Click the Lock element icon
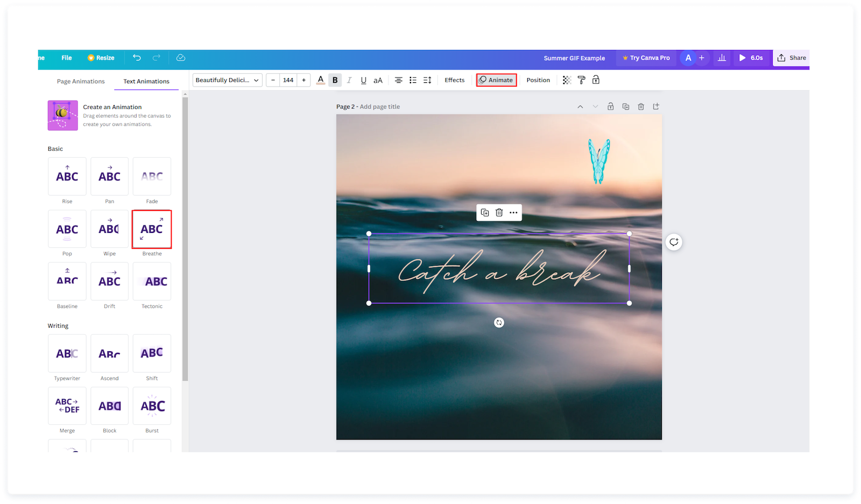This screenshot has width=861, height=504. click(596, 80)
